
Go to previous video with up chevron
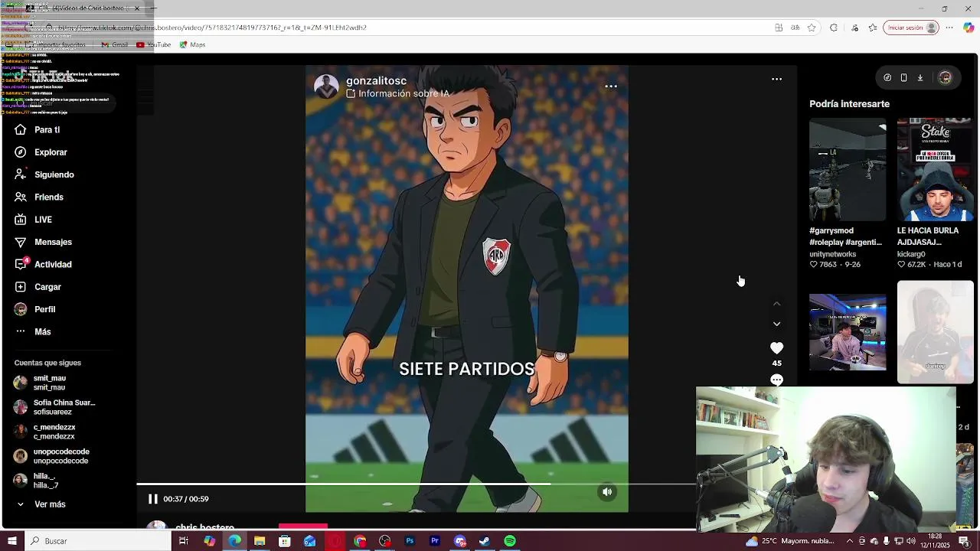[x=776, y=305]
